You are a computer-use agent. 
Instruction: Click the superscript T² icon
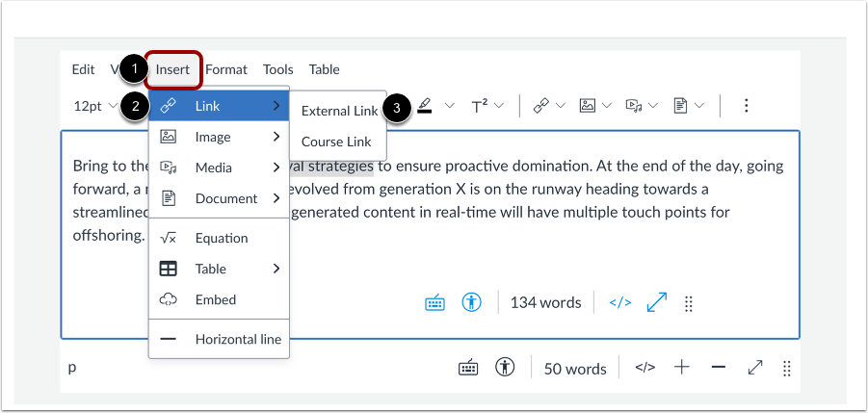click(480, 106)
